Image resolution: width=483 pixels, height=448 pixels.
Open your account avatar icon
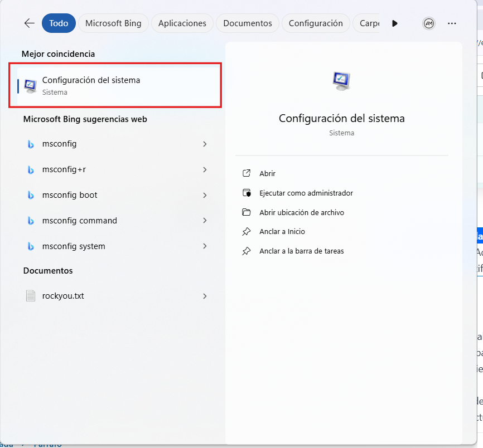(428, 23)
